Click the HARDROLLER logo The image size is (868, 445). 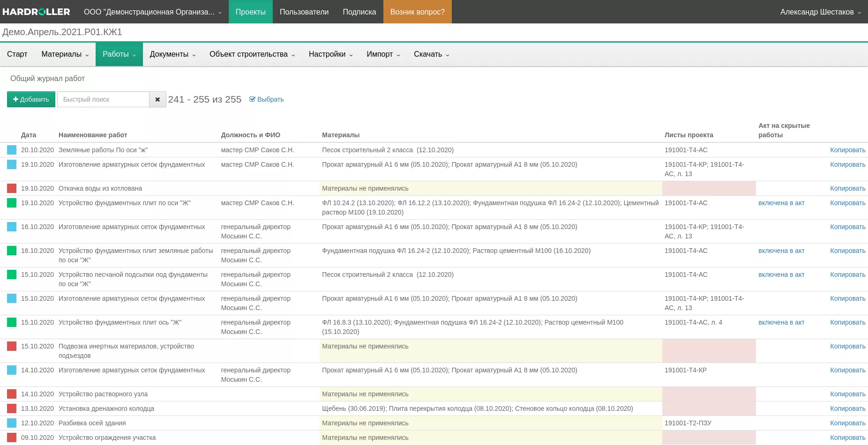pyautogui.click(x=36, y=12)
